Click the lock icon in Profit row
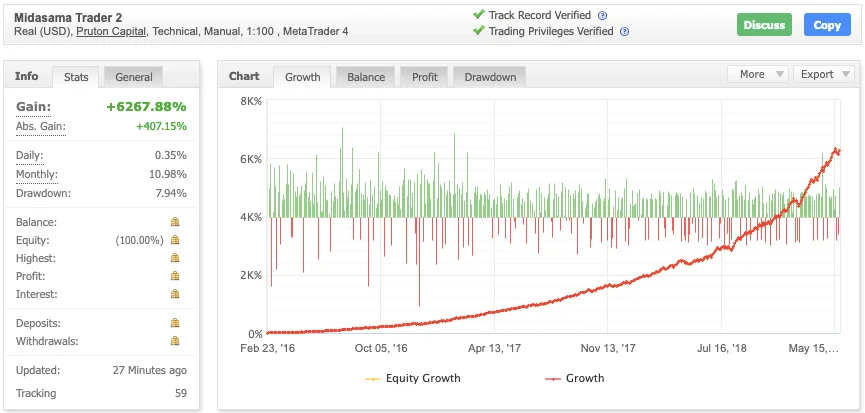The width and height of the screenshot is (865, 413). point(175,276)
